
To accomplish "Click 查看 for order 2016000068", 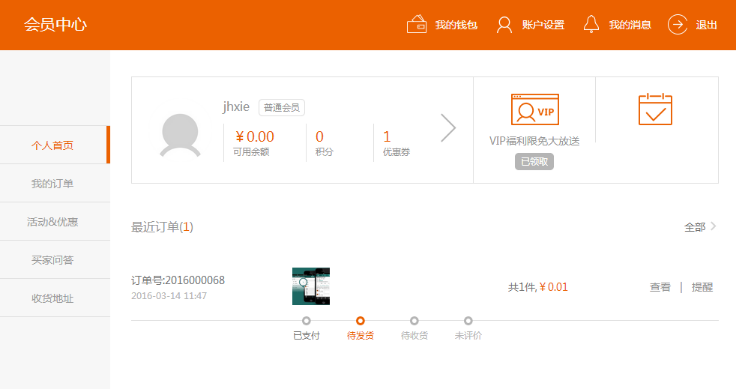I will click(x=660, y=287).
